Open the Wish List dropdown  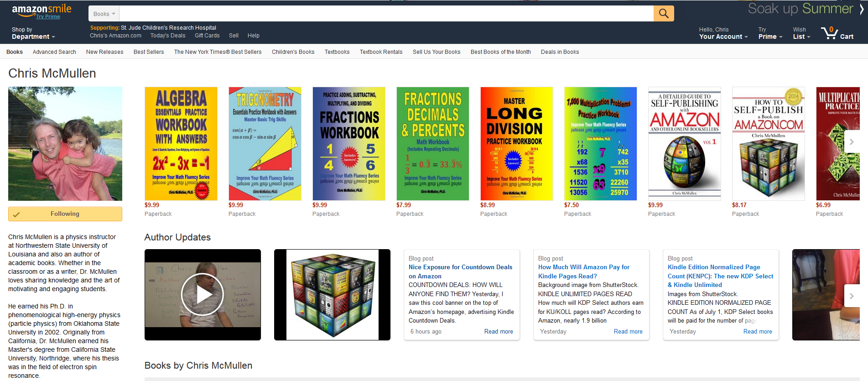point(801,33)
